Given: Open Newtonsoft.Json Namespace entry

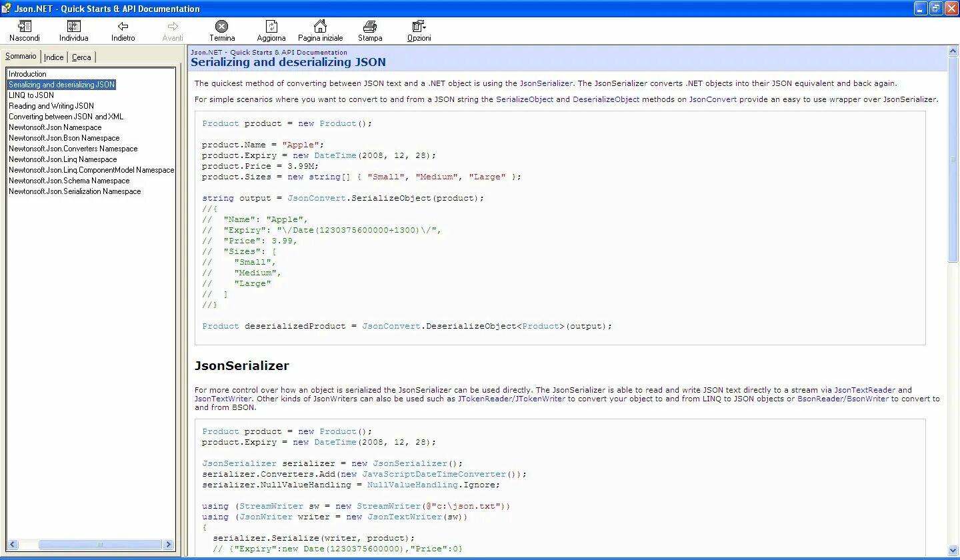Looking at the screenshot, I should pos(55,127).
